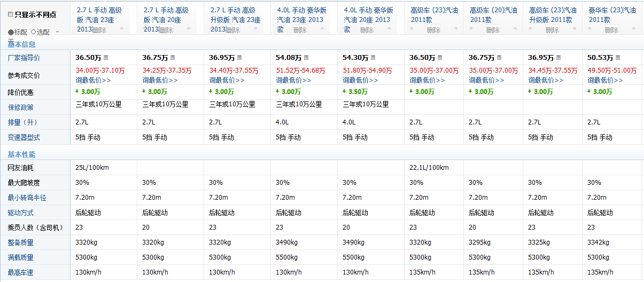Move first 2.7L 高级版 23座 column right
The image size is (644, 282).
[122, 28]
